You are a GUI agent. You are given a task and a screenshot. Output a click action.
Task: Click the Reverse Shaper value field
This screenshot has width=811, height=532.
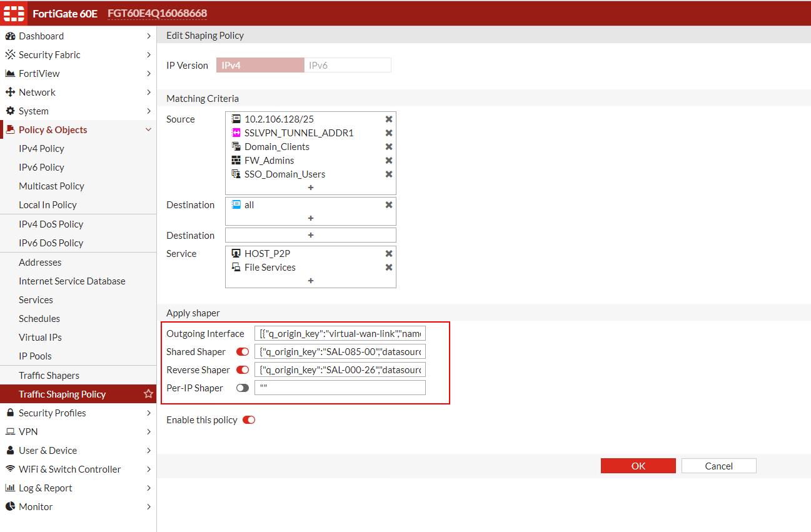pos(340,370)
